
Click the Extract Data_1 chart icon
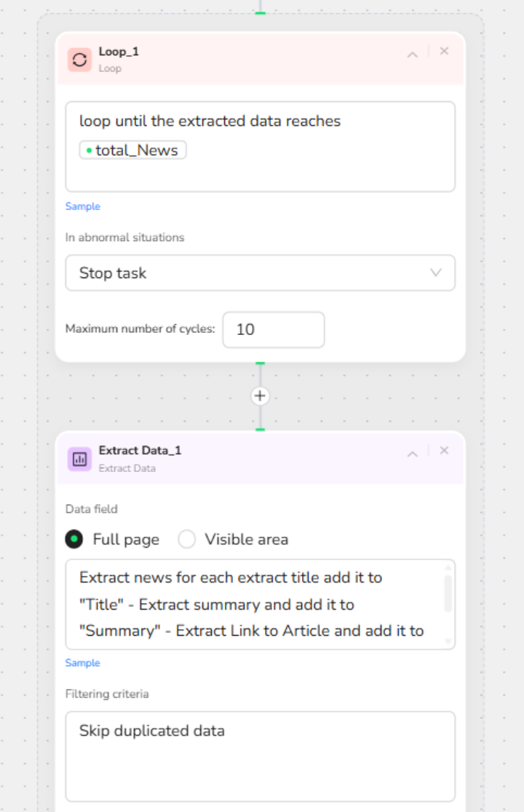coord(79,459)
